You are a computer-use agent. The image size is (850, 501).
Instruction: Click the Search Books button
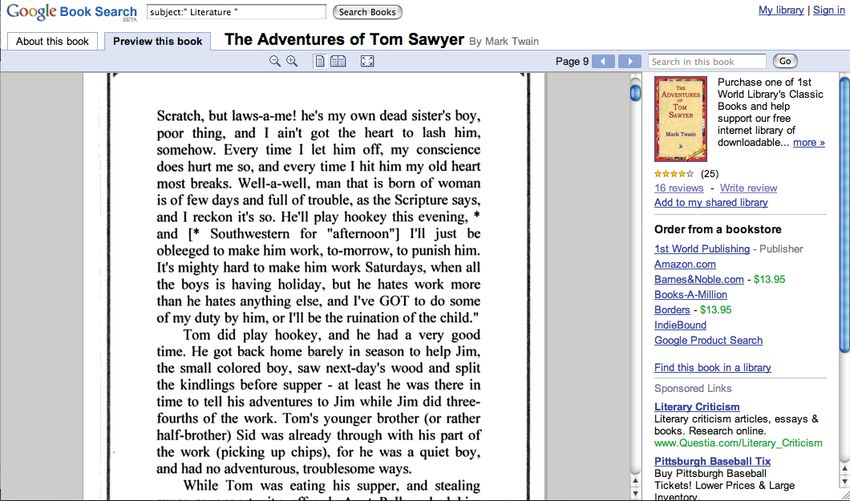(x=367, y=12)
